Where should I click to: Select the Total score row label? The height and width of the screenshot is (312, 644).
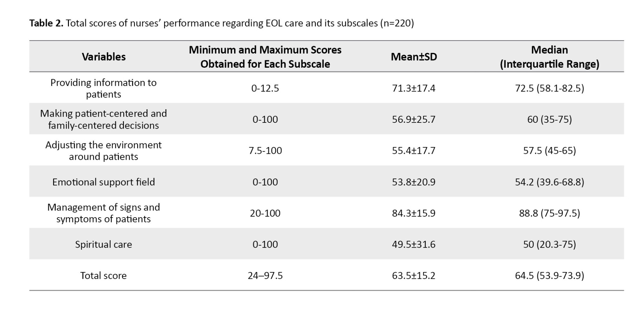click(104, 276)
